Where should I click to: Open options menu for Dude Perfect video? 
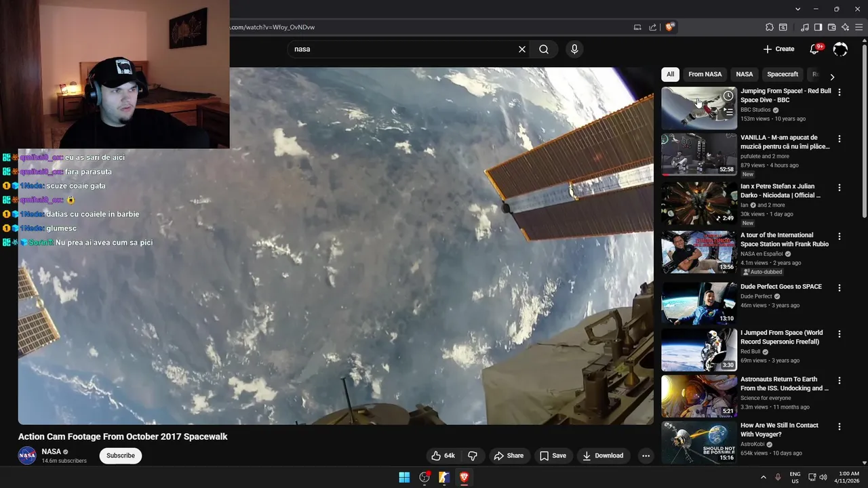click(x=840, y=288)
